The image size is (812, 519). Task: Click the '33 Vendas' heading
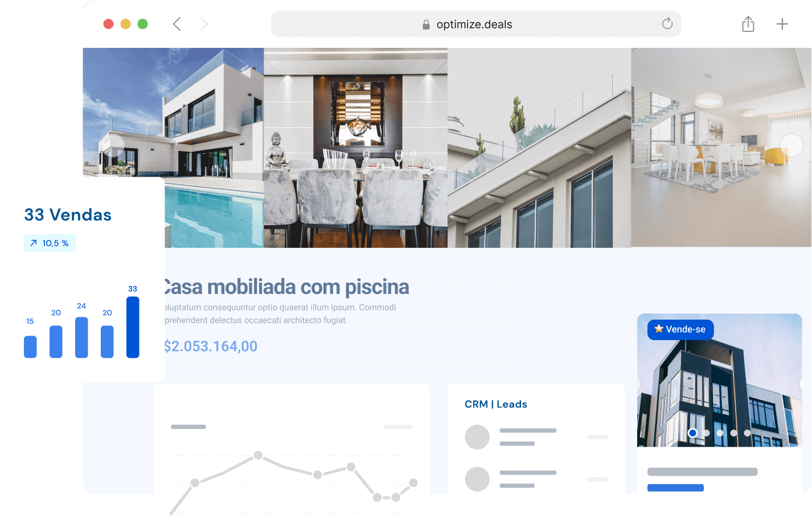pos(68,215)
